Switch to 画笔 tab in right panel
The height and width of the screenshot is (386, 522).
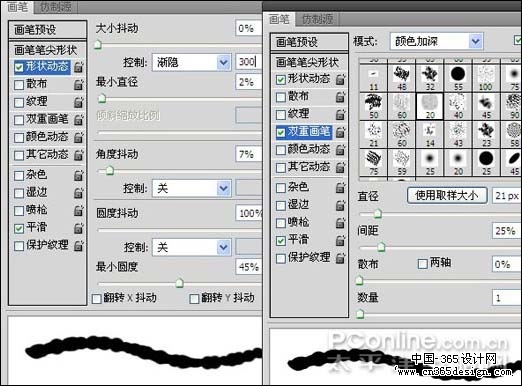coord(279,19)
